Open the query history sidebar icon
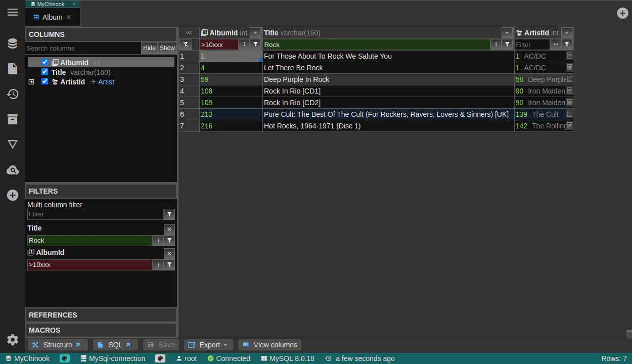Screen dimensions: 632x364 point(13,95)
